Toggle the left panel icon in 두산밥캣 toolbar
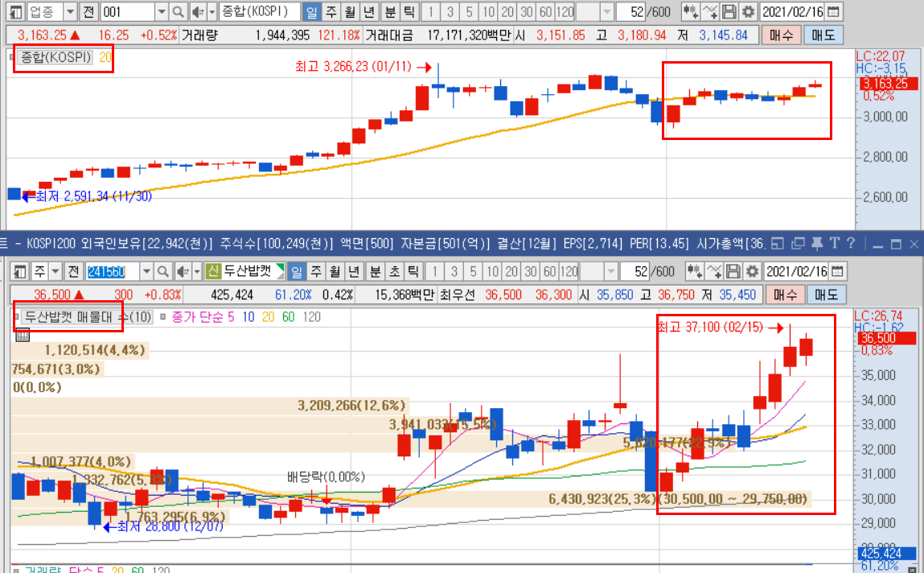 pyautogui.click(x=20, y=271)
